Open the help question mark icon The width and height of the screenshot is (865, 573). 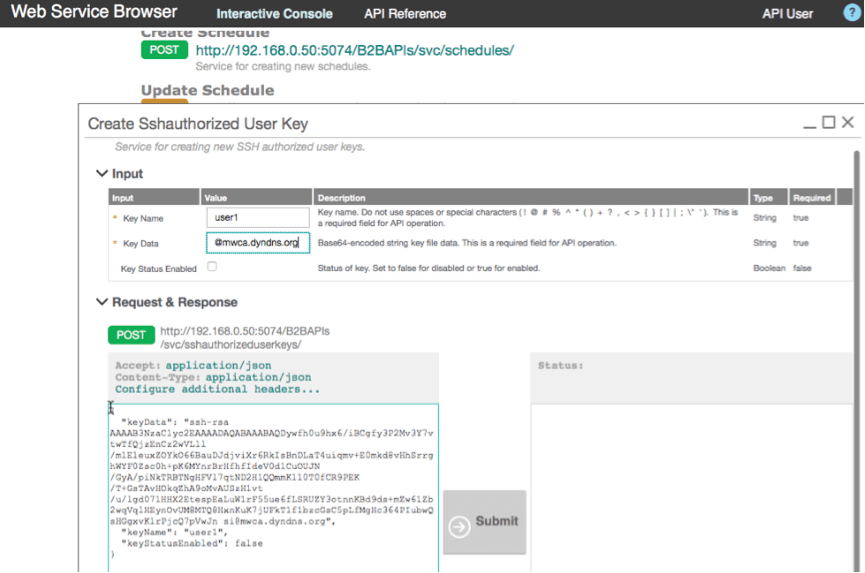coord(852,13)
